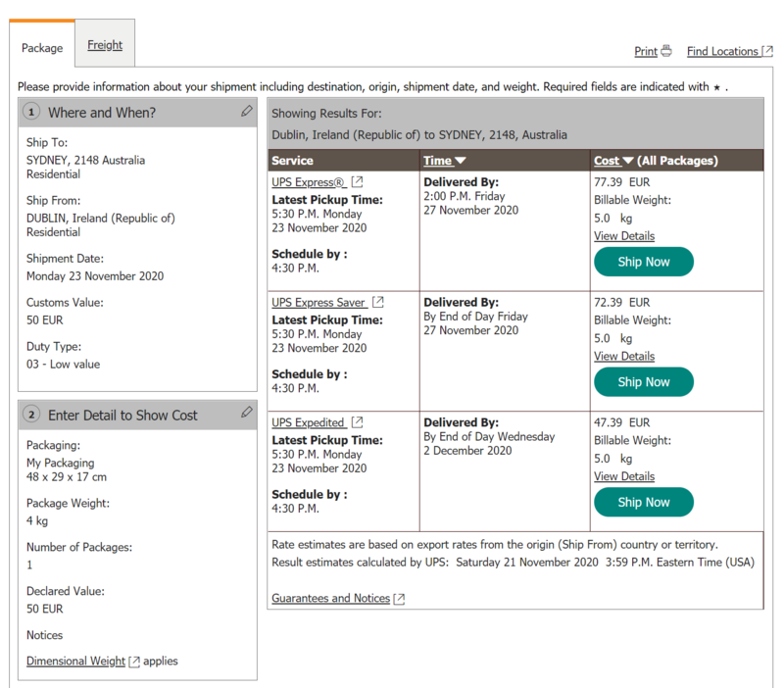Viewport: 784px width, 688px height.
Task: Click the 2 December 2020 delivery date
Action: pos(467,451)
